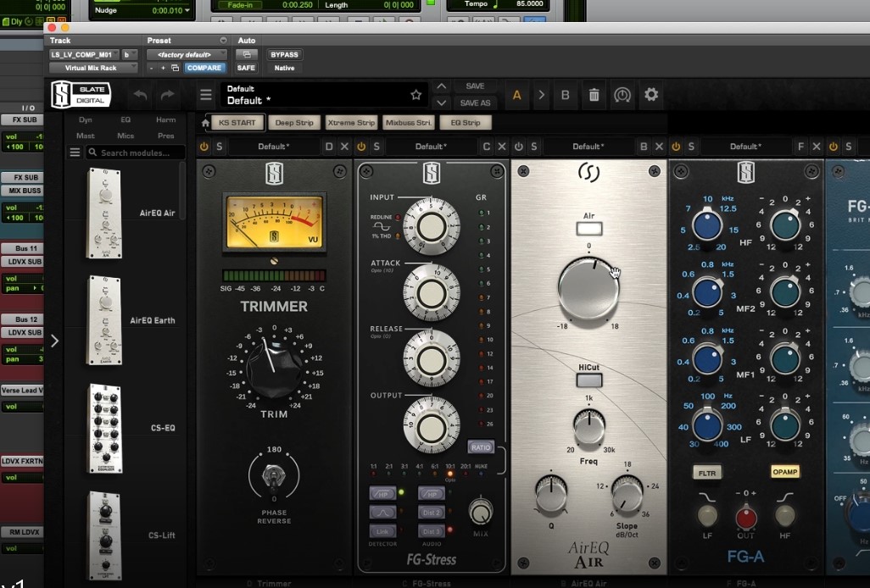This screenshot has width=870, height=588.
Task: Delete the preset using the trash icon
Action: (x=594, y=95)
